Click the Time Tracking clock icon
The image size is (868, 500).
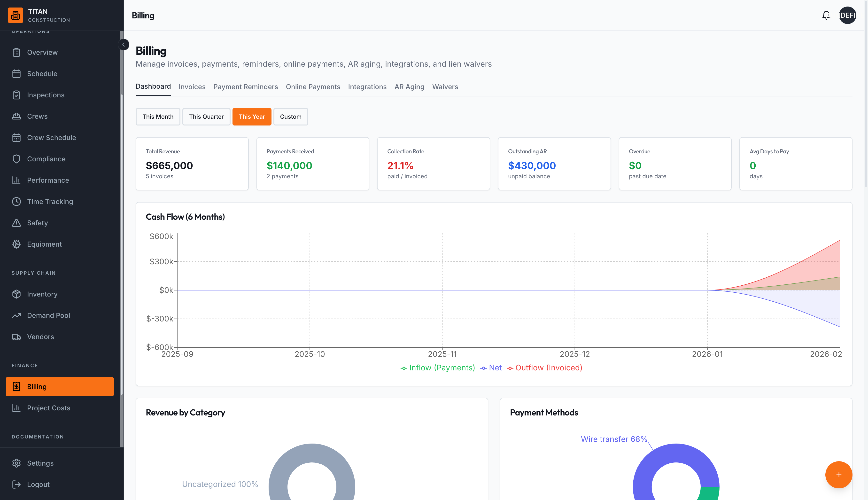(16, 202)
